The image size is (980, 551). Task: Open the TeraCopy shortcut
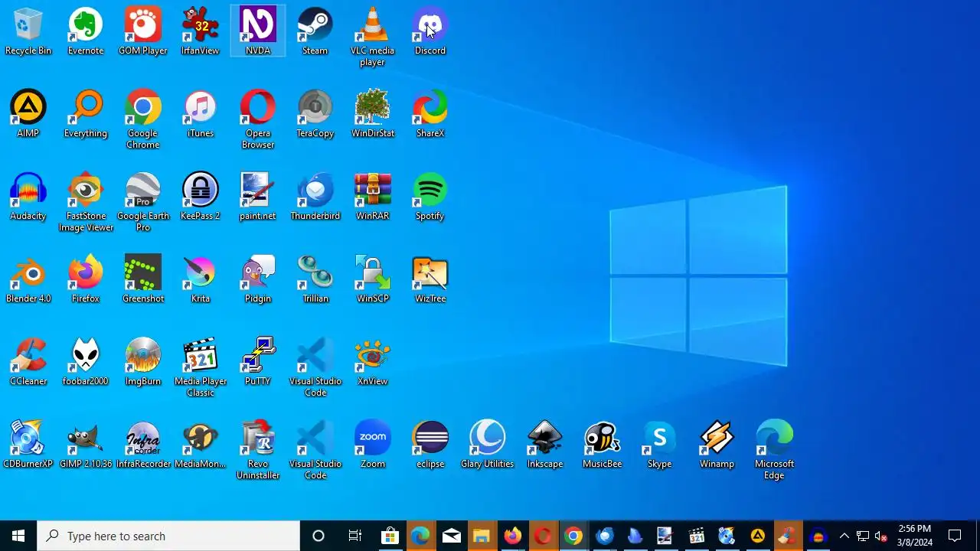tap(315, 114)
